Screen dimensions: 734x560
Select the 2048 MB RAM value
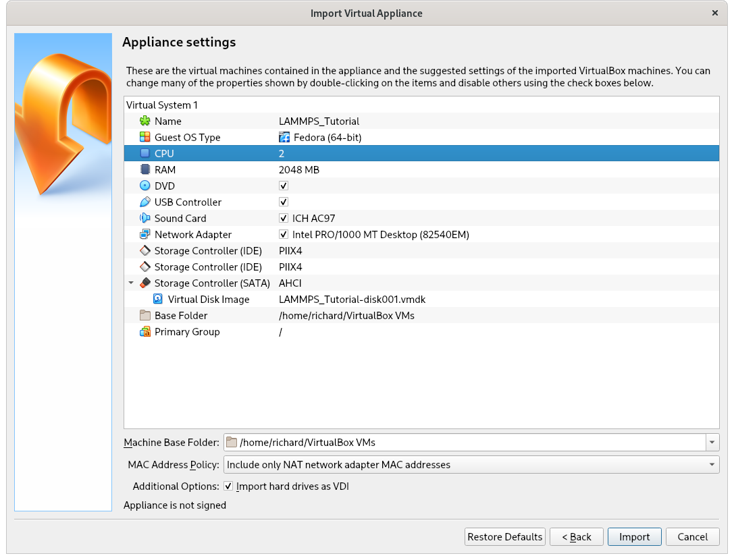coord(299,169)
